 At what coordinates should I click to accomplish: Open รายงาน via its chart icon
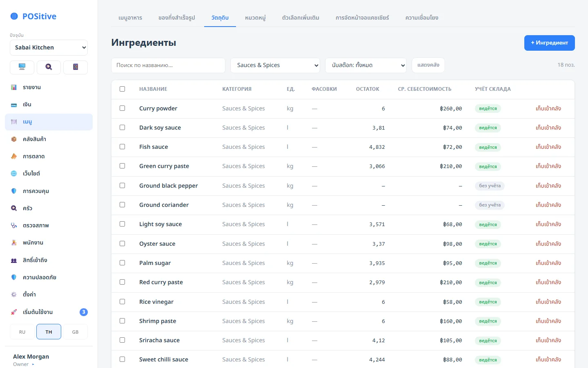(14, 87)
